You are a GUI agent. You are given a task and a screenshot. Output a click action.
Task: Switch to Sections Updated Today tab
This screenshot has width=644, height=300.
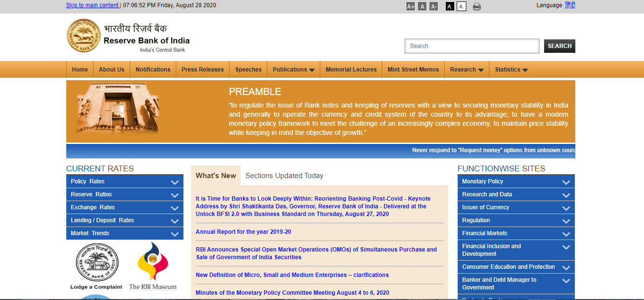[284, 176]
